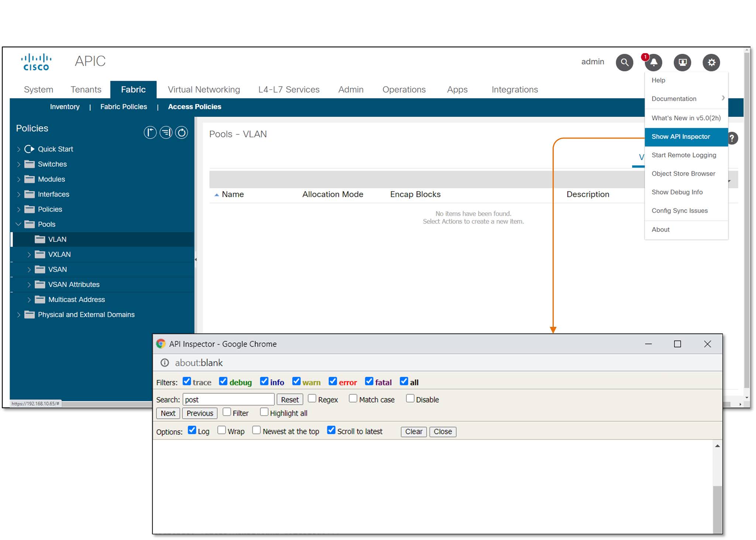Click the settings gear icon

[711, 62]
